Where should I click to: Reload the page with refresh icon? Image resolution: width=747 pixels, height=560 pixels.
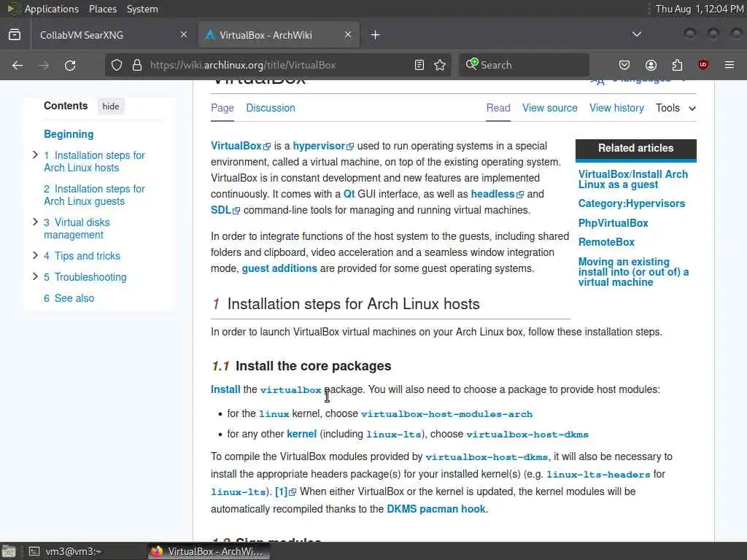tap(70, 65)
